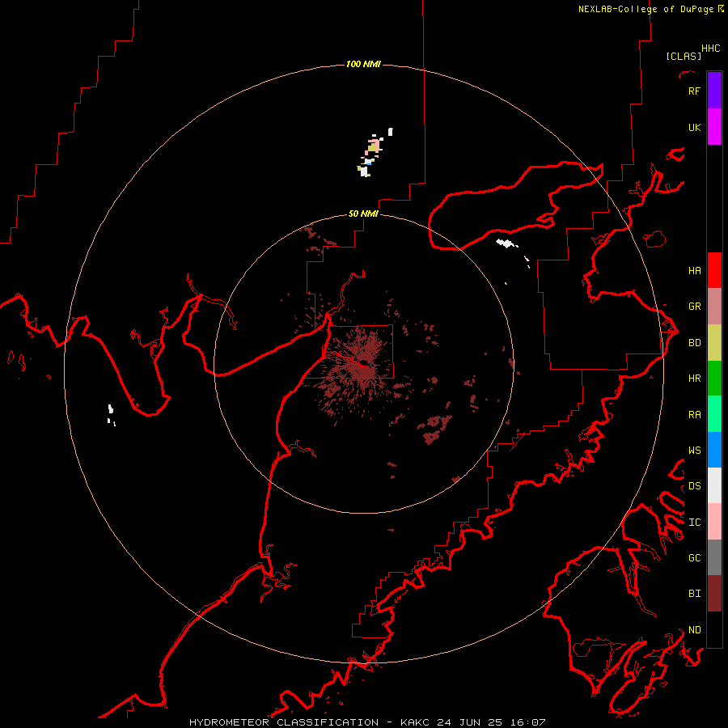Screen dimensions: 728x728
Task: Click the BI legend label
Action: pyautogui.click(x=694, y=594)
